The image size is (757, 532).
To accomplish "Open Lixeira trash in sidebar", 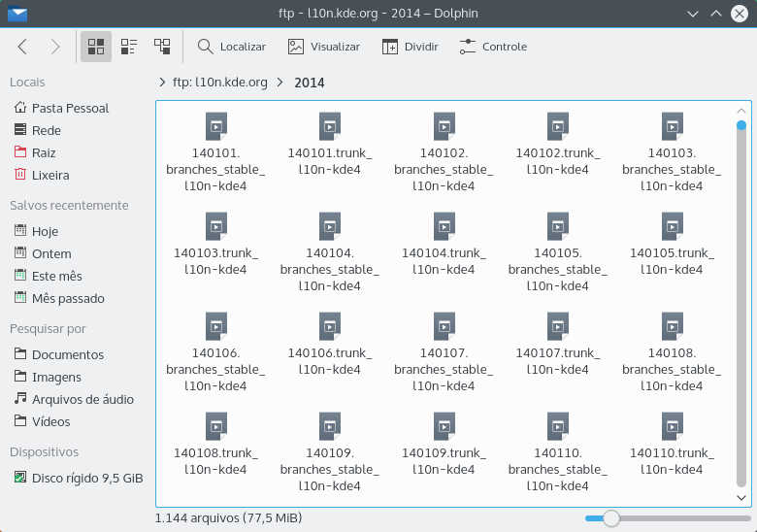I will click(50, 175).
